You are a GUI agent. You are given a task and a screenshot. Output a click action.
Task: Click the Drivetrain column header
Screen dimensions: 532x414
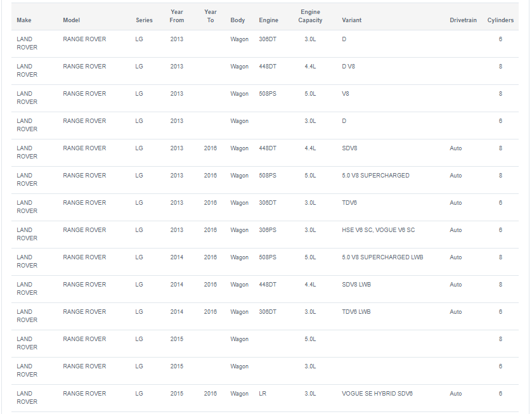463,20
